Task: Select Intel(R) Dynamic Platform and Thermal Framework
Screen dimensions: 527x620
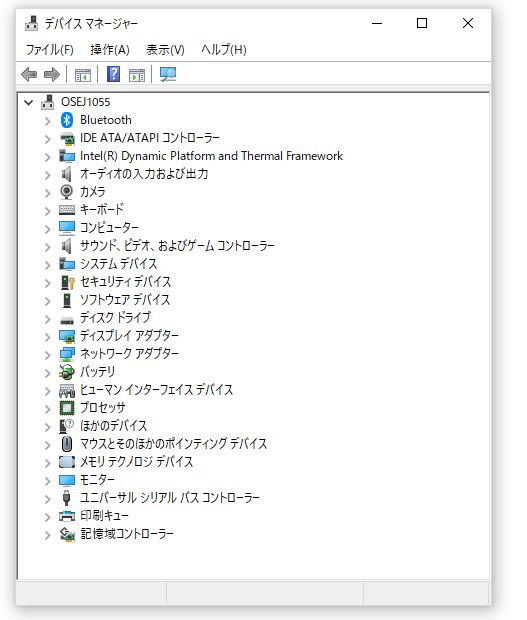Action: click(212, 156)
